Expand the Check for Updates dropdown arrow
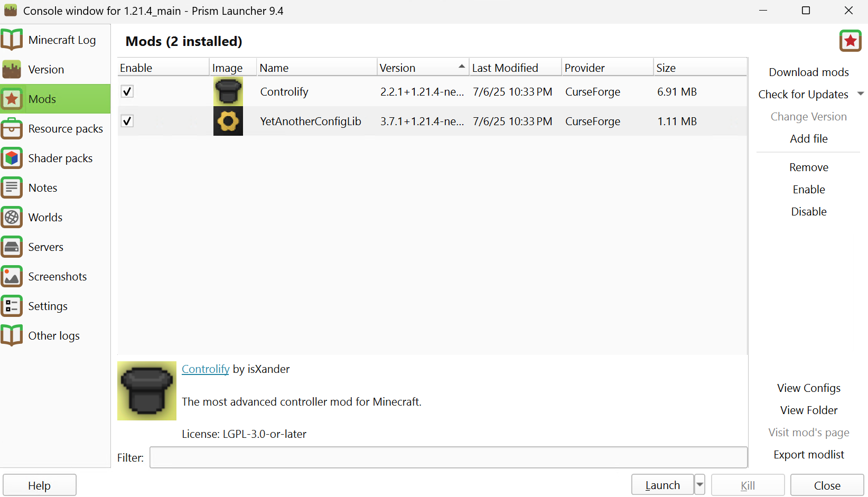The height and width of the screenshot is (497, 868). click(861, 94)
